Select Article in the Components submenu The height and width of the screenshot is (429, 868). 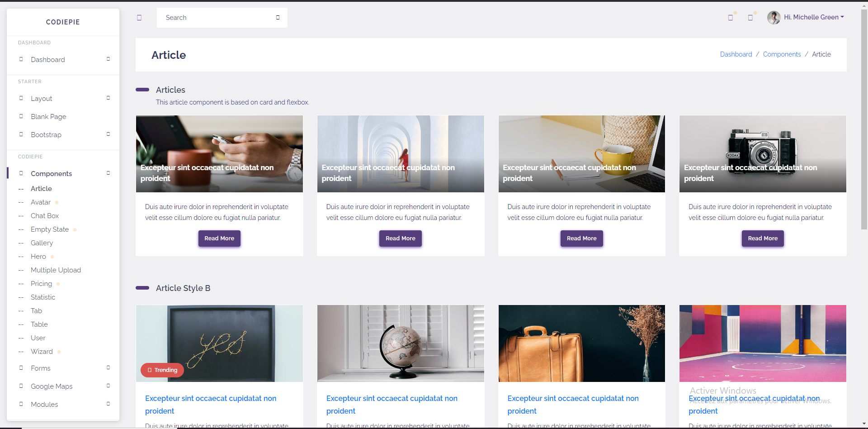[x=41, y=189]
